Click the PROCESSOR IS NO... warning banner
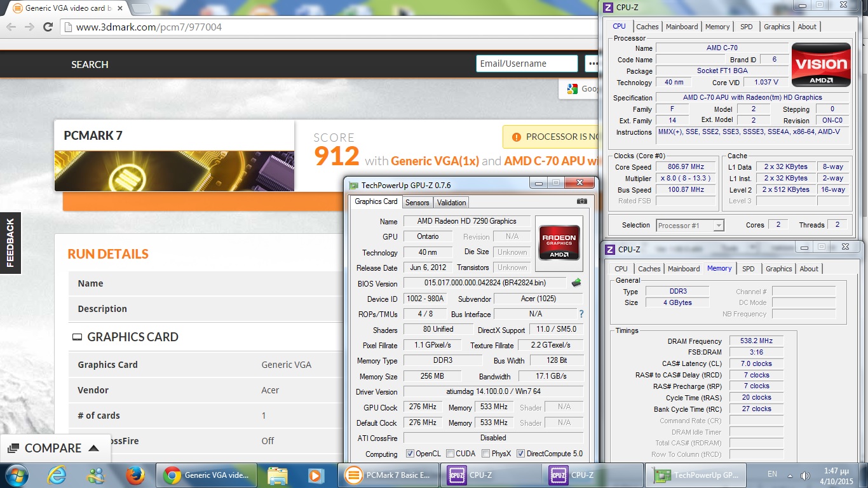The height and width of the screenshot is (488, 868). pyautogui.click(x=552, y=137)
